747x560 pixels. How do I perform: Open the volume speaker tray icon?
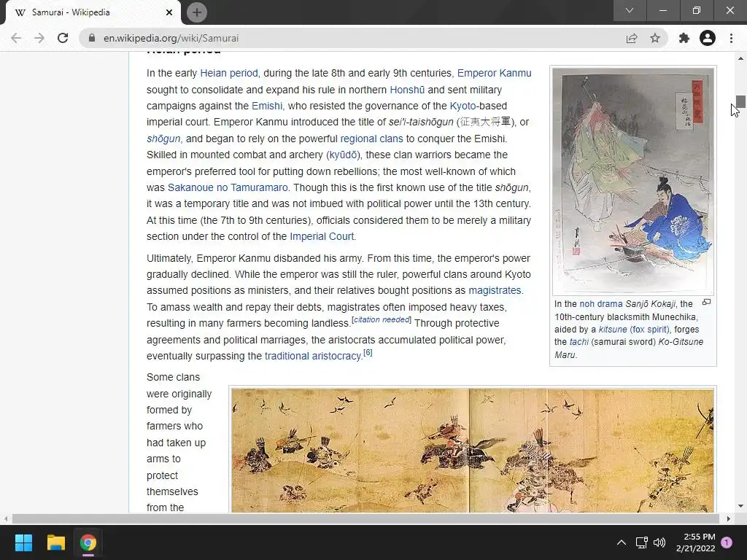(659, 542)
